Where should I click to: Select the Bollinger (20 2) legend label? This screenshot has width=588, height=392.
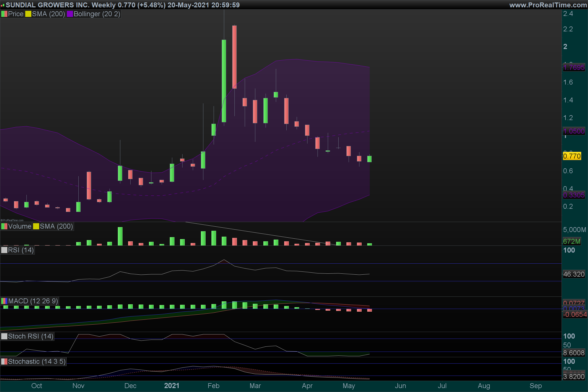tap(97, 14)
